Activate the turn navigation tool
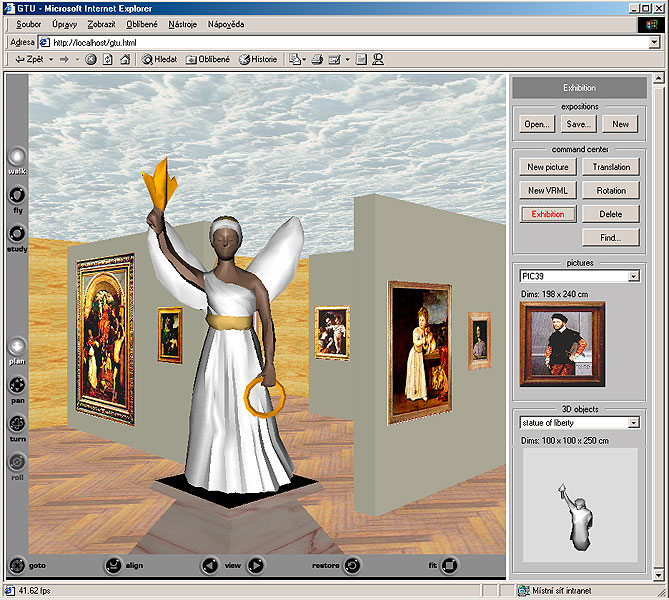Image resolution: width=669 pixels, height=600 pixels. coord(17,423)
